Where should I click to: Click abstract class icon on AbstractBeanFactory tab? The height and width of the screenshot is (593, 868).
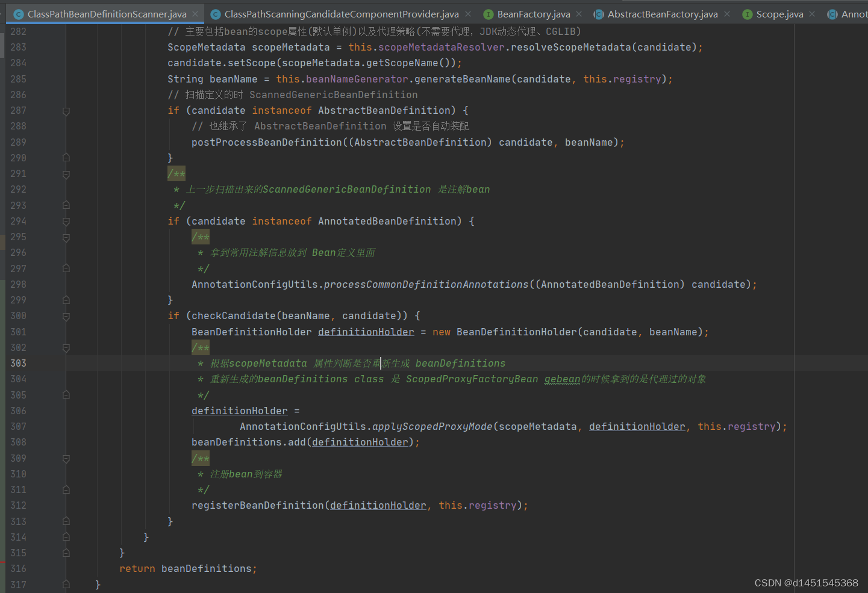[599, 14]
